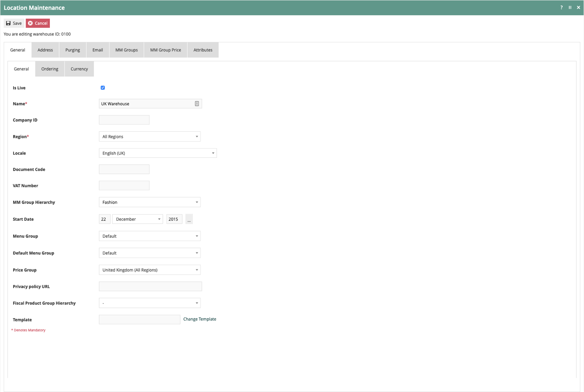This screenshot has width=584, height=392.
Task: Focus the Company ID field
Action: tap(124, 120)
